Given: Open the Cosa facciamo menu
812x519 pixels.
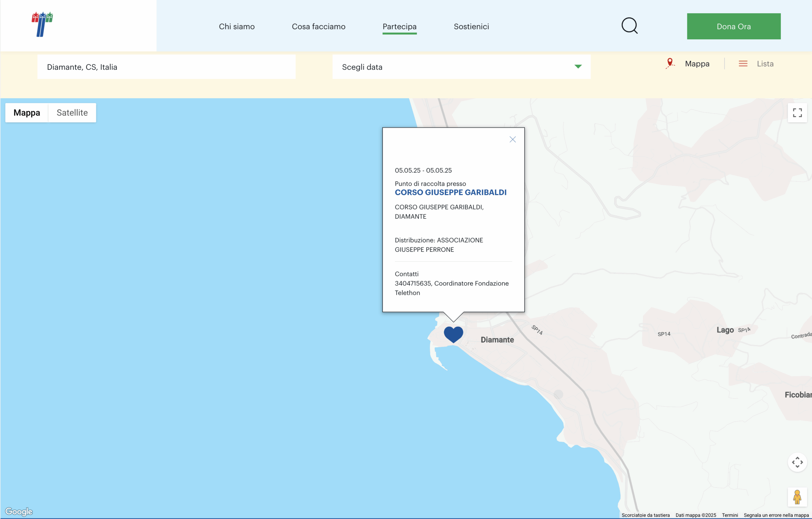Looking at the screenshot, I should (318, 26).
